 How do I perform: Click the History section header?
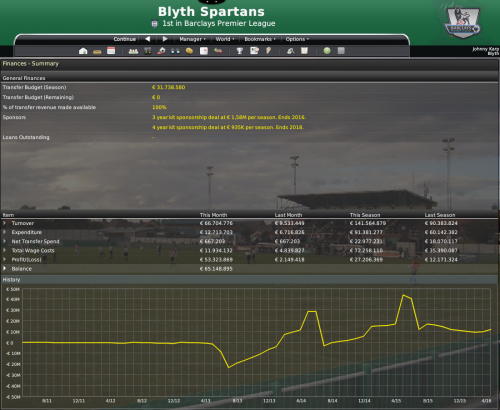11,280
